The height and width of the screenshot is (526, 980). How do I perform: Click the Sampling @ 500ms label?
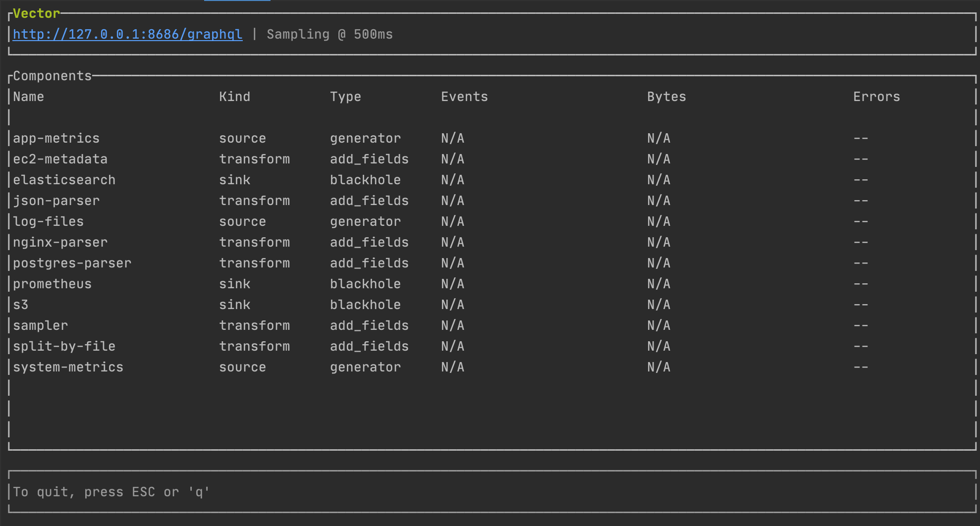coord(329,34)
